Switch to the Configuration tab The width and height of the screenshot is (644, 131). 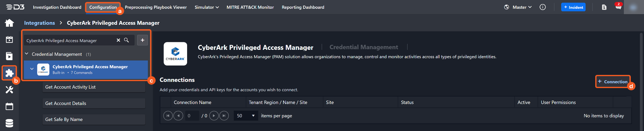(103, 7)
